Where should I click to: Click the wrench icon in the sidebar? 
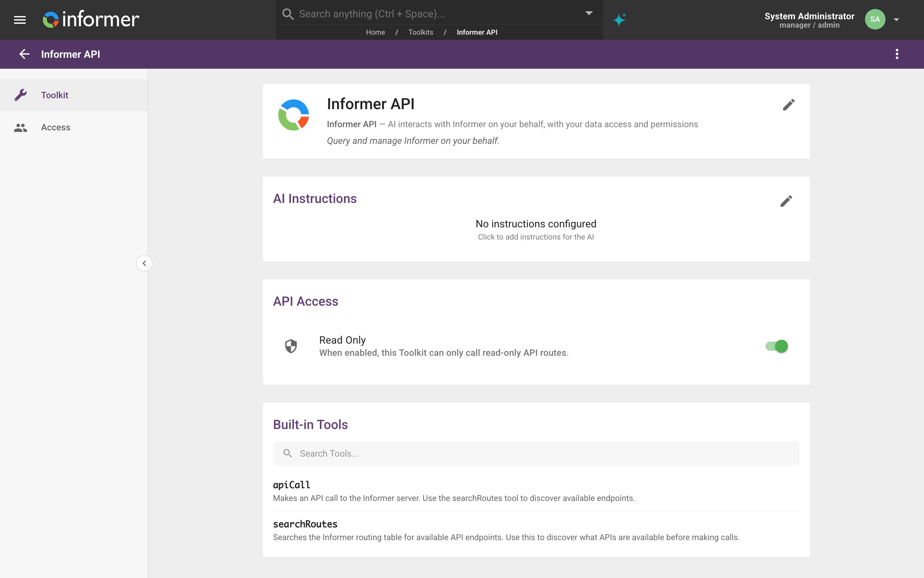(x=21, y=95)
